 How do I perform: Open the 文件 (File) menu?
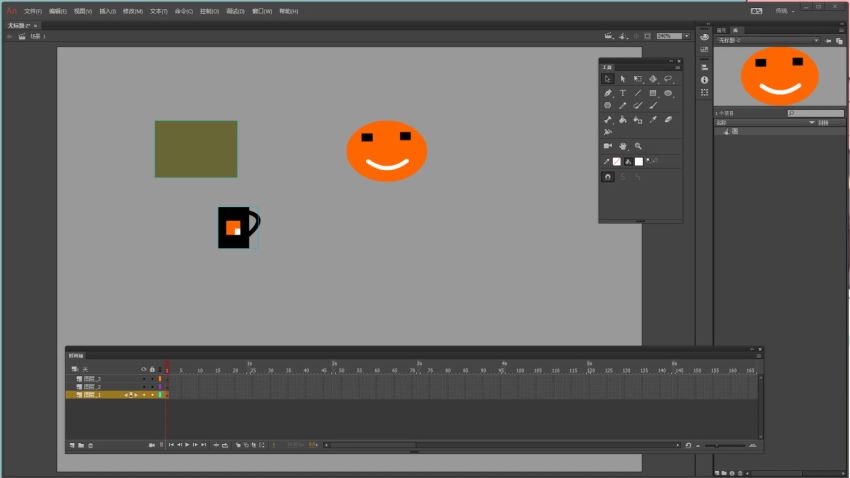[33, 11]
